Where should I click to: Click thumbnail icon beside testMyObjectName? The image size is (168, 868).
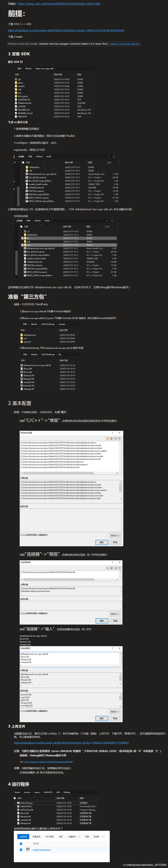click(28, 849)
